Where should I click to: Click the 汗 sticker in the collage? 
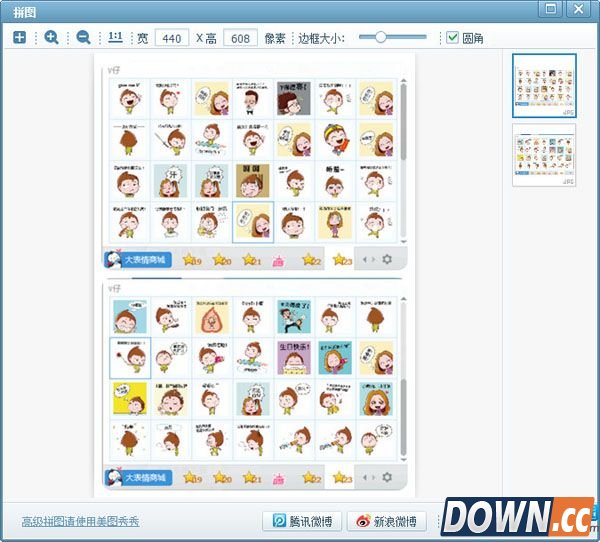point(170,181)
